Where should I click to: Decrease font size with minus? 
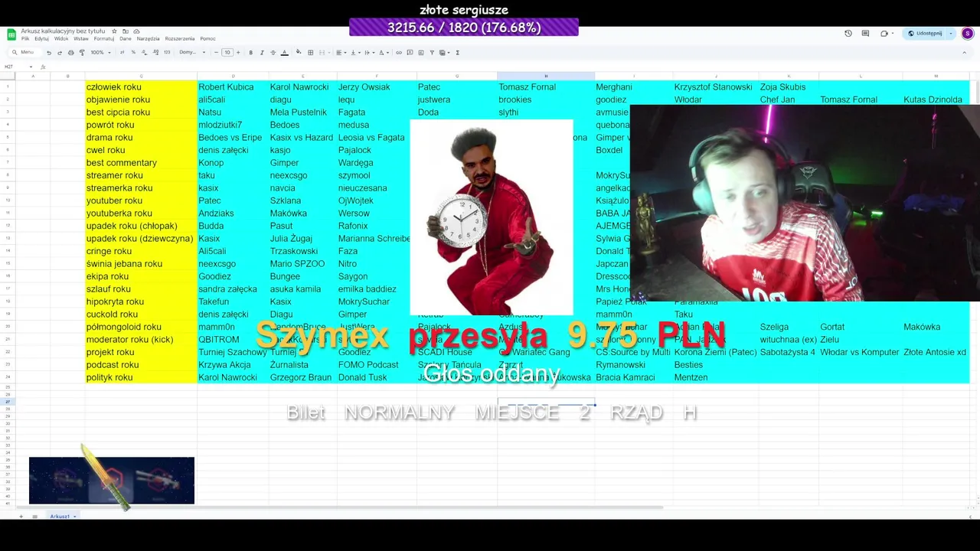point(217,53)
